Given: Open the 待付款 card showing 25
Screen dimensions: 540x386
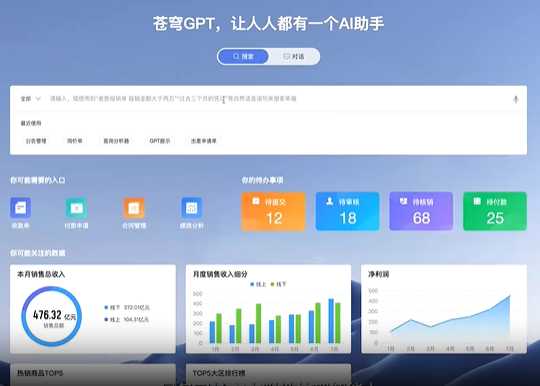Looking at the screenshot, I should [495, 211].
